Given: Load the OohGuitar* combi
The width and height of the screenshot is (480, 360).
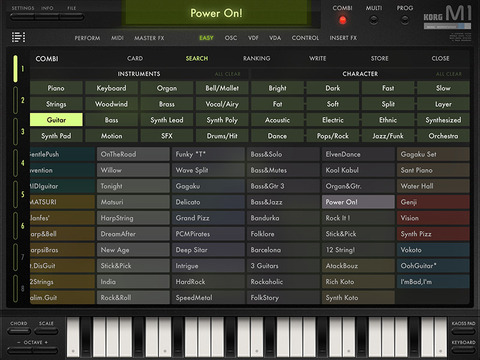Looking at the screenshot, I should click(x=433, y=266).
